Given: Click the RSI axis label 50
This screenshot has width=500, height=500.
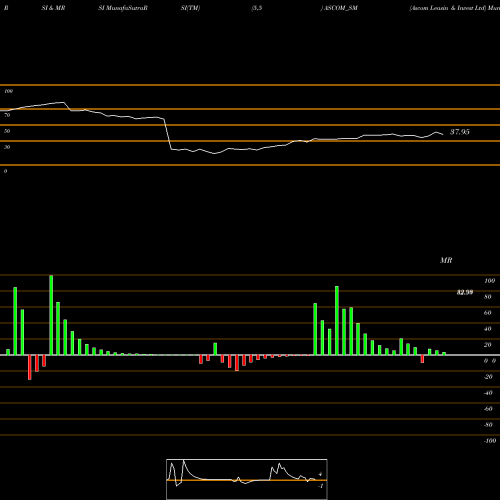Looking at the screenshot, I should click(x=7, y=131).
